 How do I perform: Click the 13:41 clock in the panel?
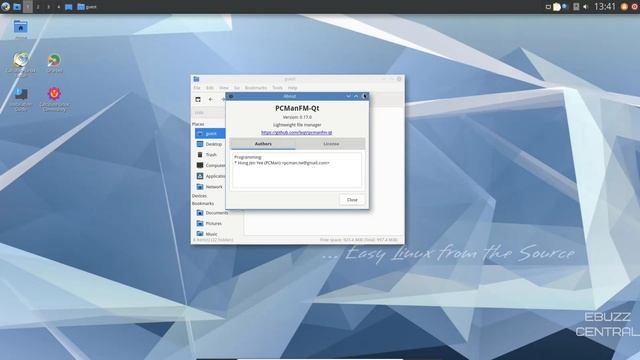(604, 7)
